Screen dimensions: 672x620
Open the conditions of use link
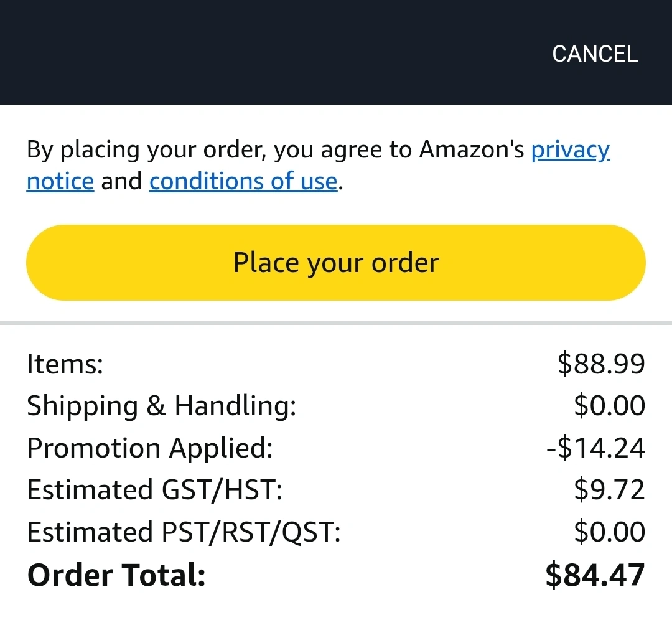pyautogui.click(x=243, y=182)
